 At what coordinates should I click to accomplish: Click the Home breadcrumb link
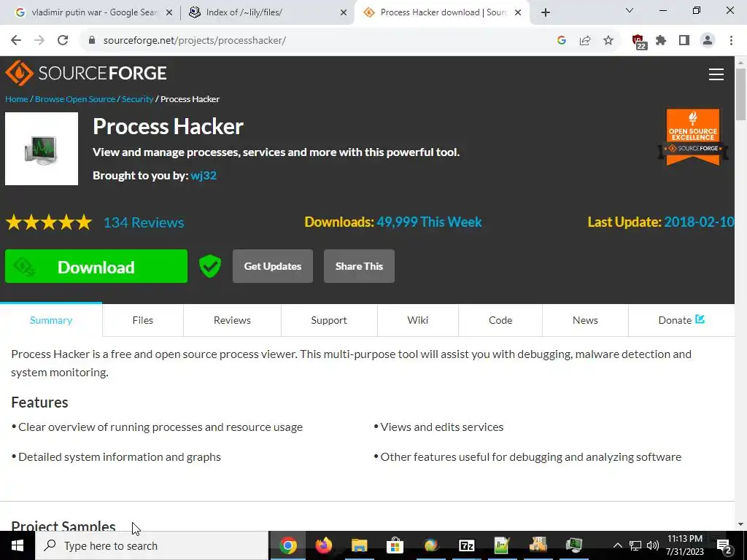17,99
